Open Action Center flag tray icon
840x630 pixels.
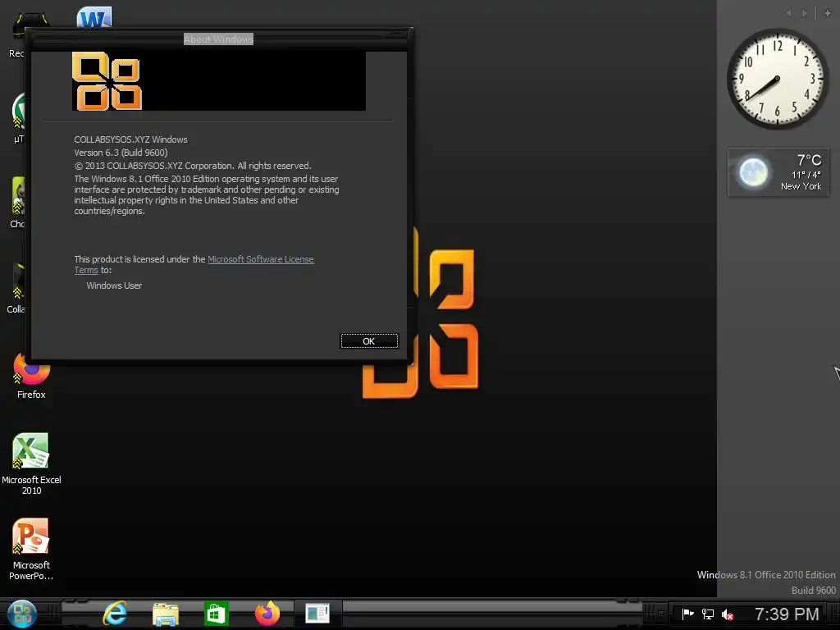[x=688, y=614]
